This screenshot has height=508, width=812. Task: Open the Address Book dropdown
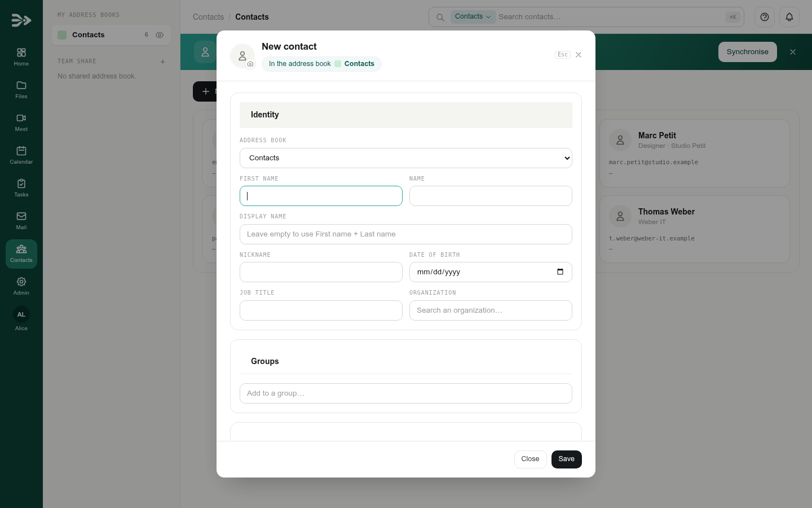(406, 158)
